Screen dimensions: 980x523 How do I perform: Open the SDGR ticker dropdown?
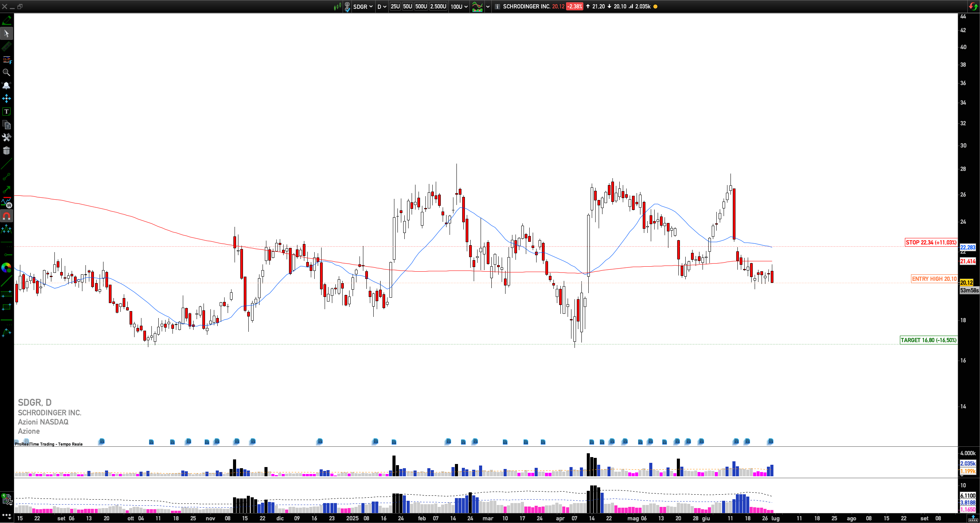pyautogui.click(x=363, y=7)
